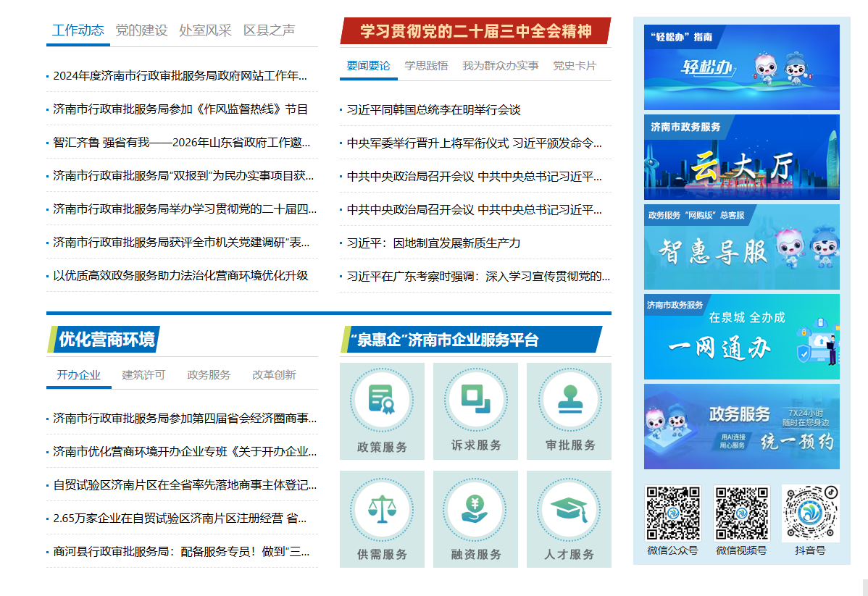Open the 云大厅 banner image
Image resolution: width=868 pixels, height=596 pixels.
[x=741, y=157]
